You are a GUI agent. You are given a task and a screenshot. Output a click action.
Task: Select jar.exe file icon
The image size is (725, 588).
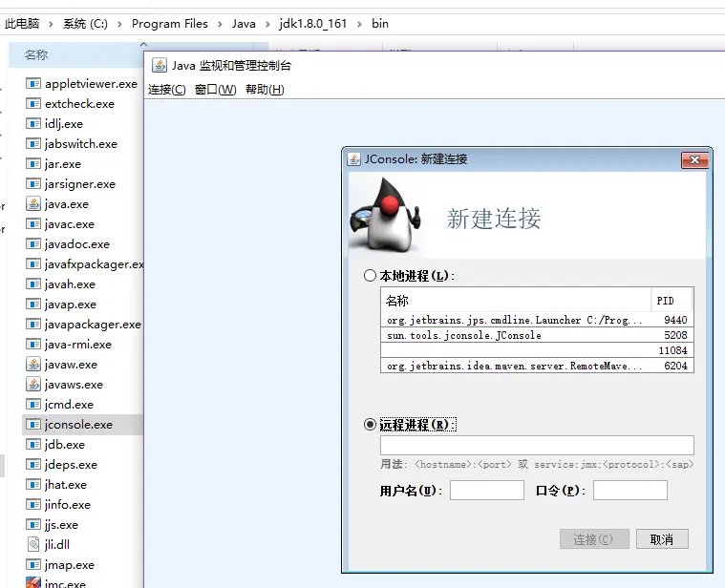point(33,164)
